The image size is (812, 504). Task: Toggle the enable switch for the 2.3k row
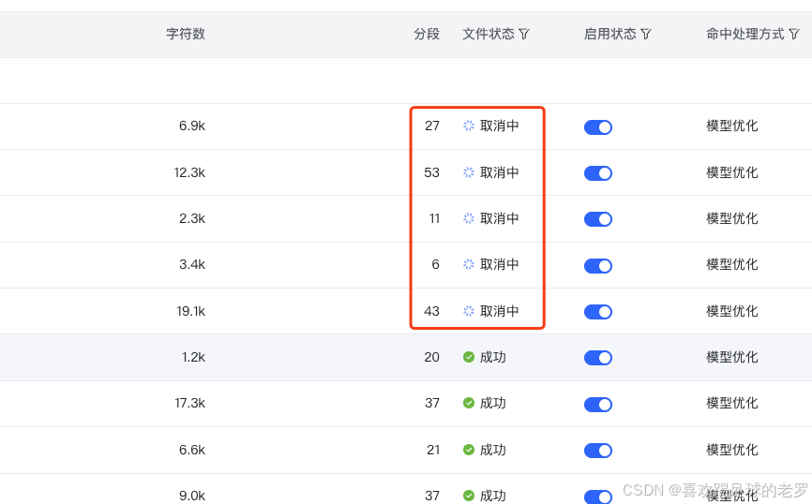[x=598, y=219]
